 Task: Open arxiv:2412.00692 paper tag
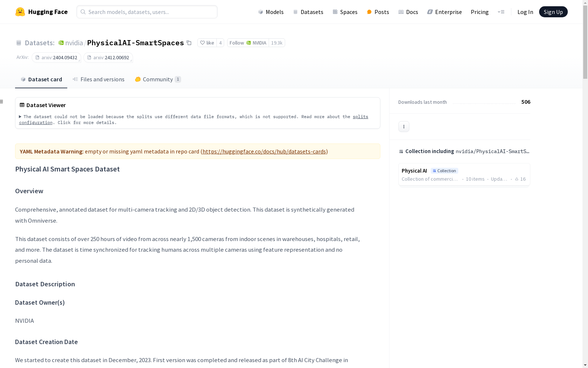108,57
